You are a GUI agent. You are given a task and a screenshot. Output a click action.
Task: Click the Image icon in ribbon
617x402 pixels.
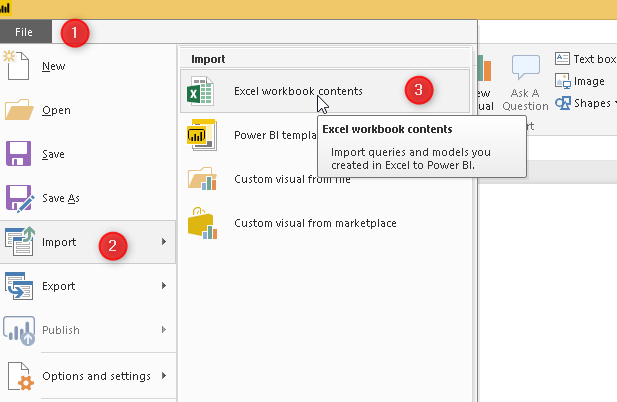(563, 81)
